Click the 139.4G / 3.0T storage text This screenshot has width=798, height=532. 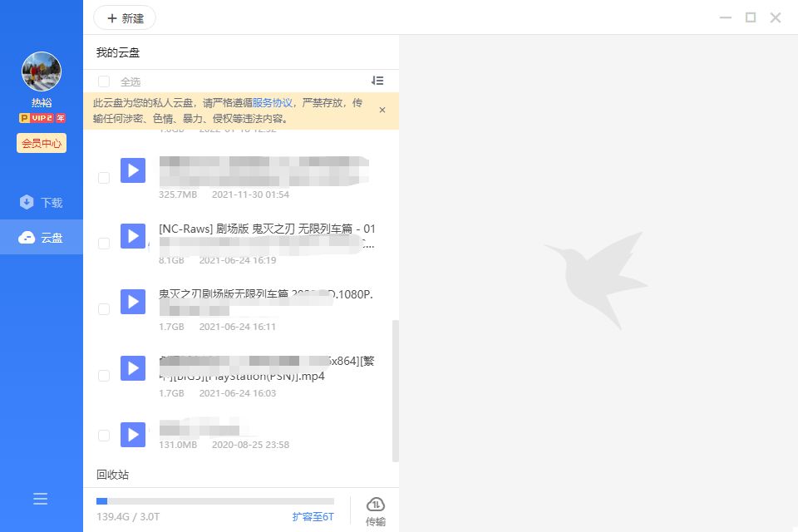128,517
